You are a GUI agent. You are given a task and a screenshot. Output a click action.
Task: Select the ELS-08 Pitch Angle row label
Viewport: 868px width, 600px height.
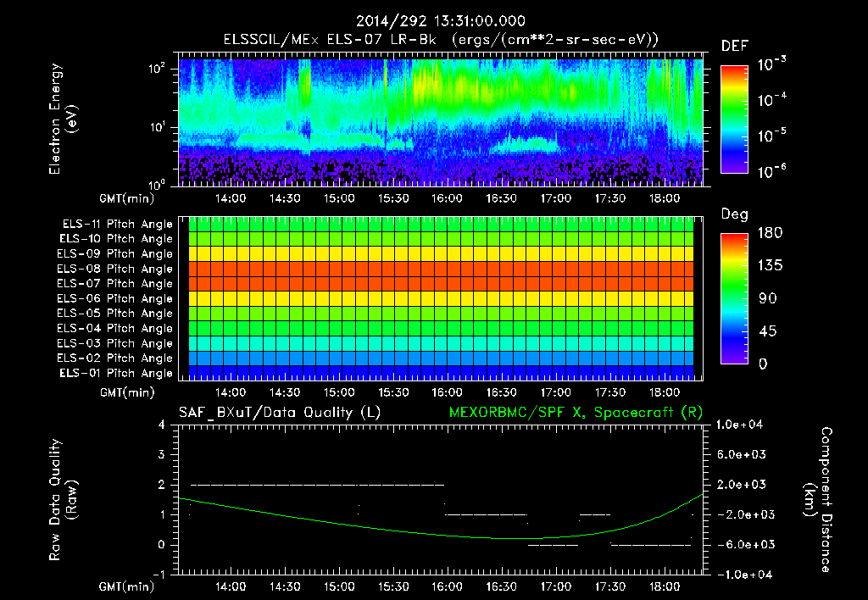[114, 269]
